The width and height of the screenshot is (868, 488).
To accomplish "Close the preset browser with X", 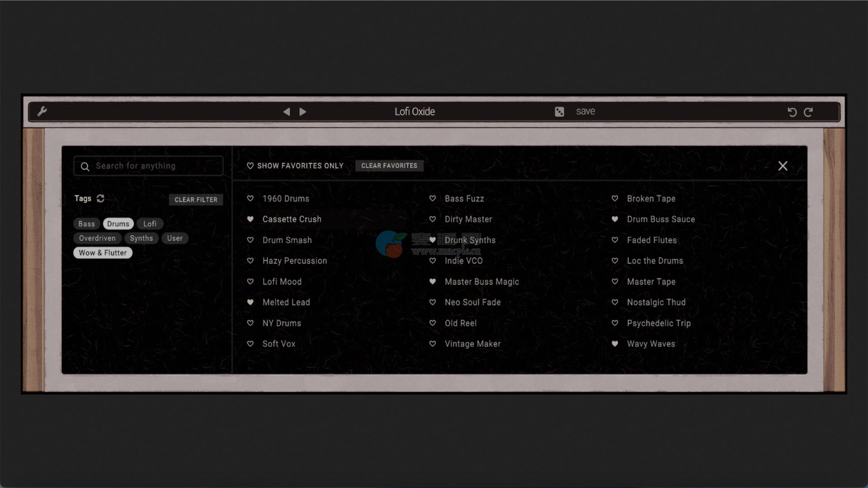I will coord(783,166).
